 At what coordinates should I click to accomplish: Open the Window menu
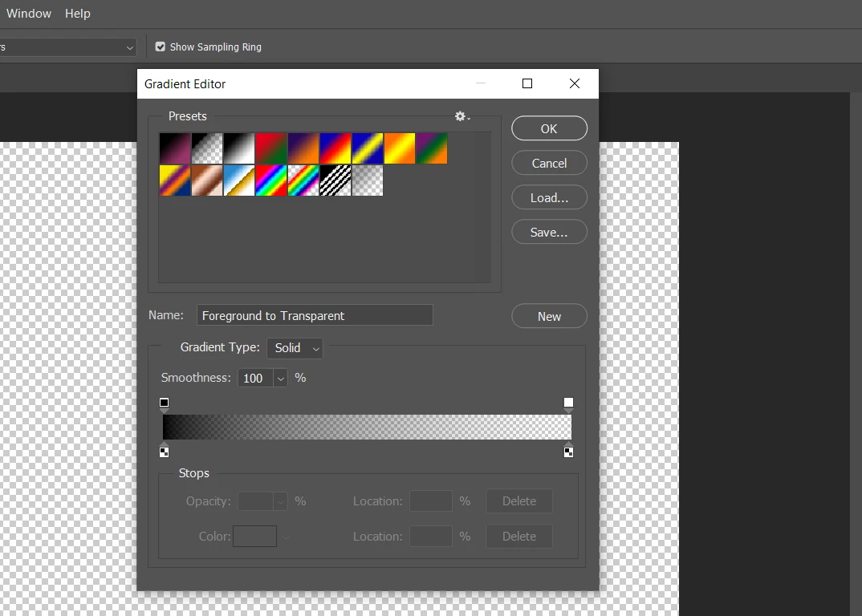click(x=29, y=13)
